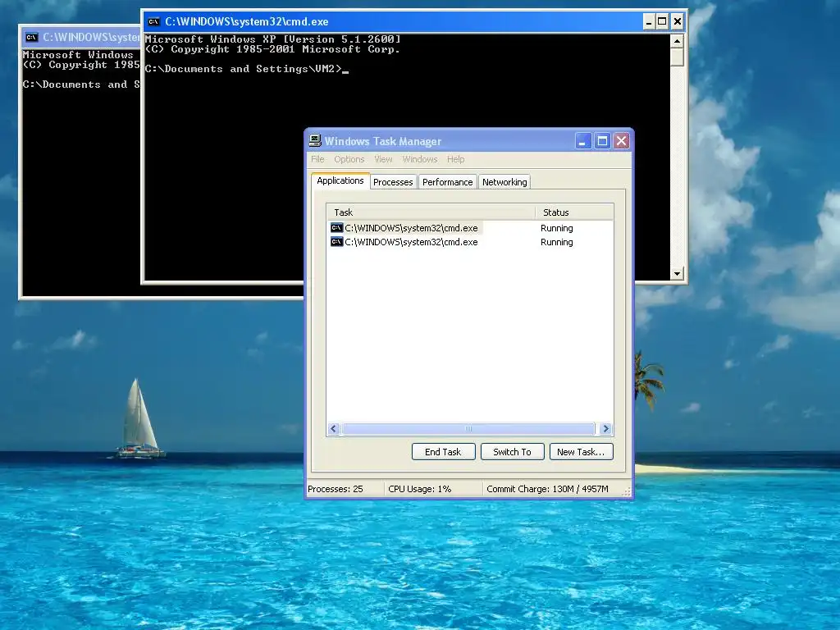Click the task list's right scroll arrow
The width and height of the screenshot is (840, 630).
click(x=606, y=428)
